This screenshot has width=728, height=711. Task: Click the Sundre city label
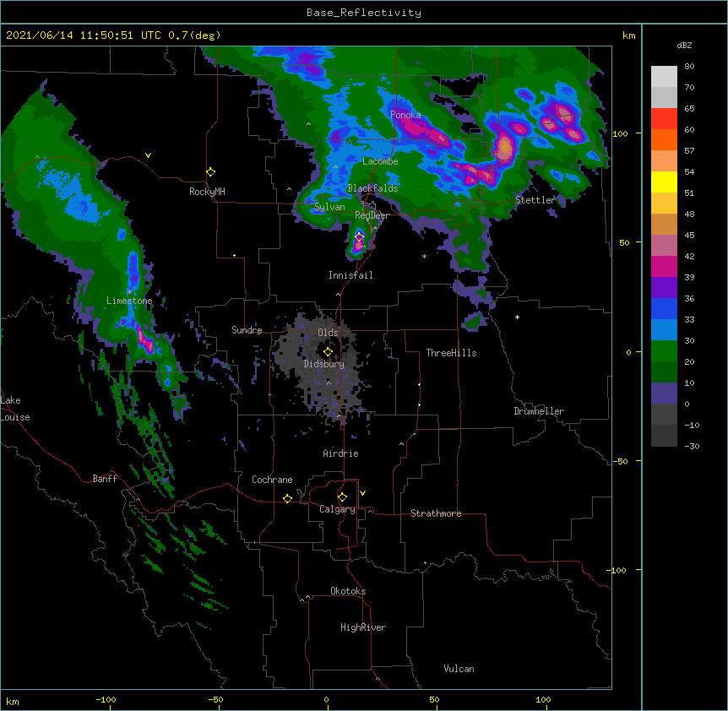tap(247, 330)
